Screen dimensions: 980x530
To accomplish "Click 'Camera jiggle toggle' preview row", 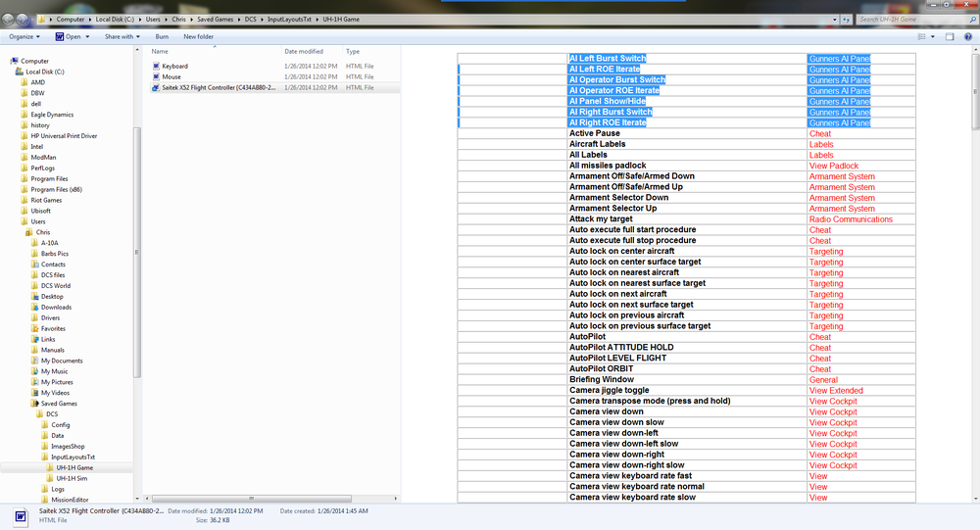I will click(x=686, y=390).
